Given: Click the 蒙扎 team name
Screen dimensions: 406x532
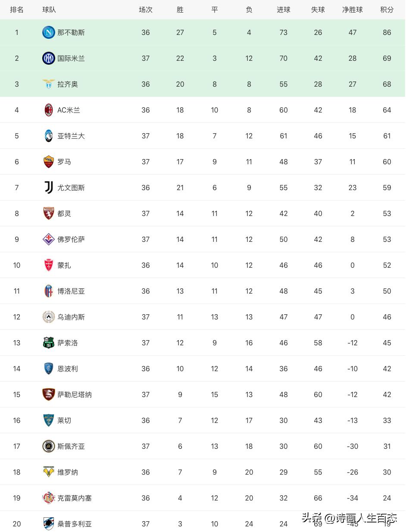Looking at the screenshot, I should (64, 265).
